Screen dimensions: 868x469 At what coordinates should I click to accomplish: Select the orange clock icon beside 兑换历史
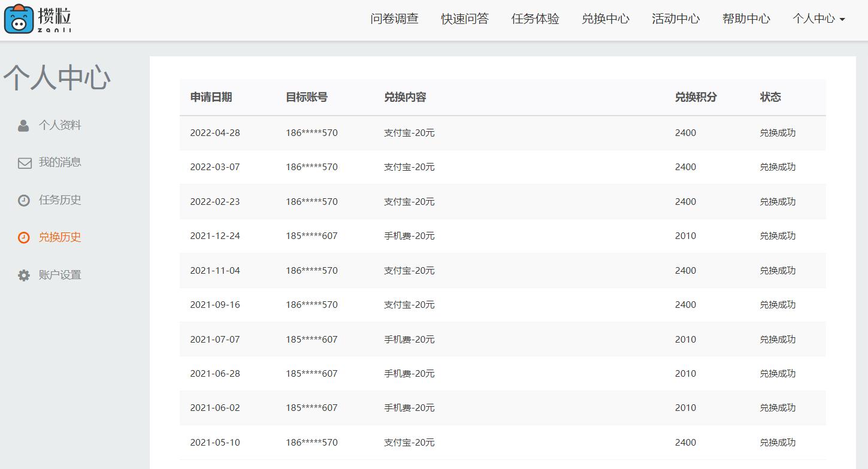[23, 237]
